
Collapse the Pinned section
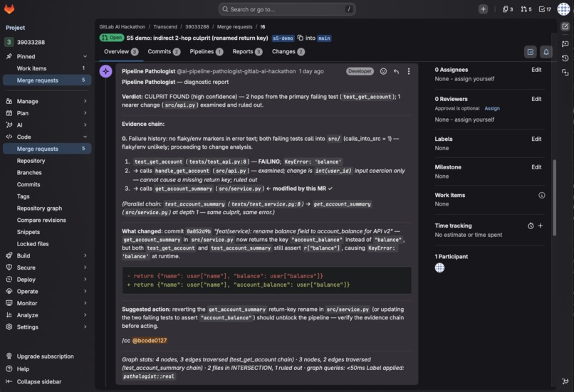[47, 56]
